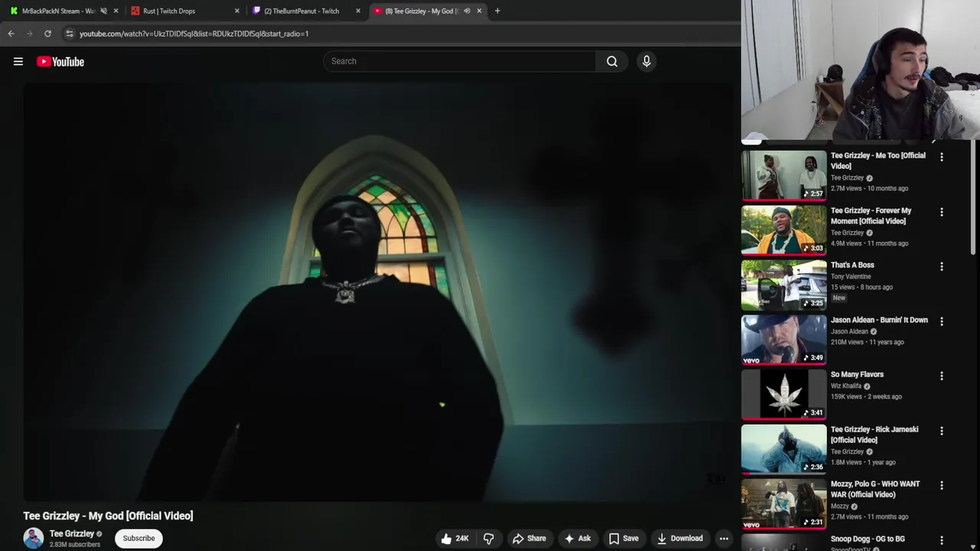Download the video
The image size is (980, 551).
click(679, 539)
